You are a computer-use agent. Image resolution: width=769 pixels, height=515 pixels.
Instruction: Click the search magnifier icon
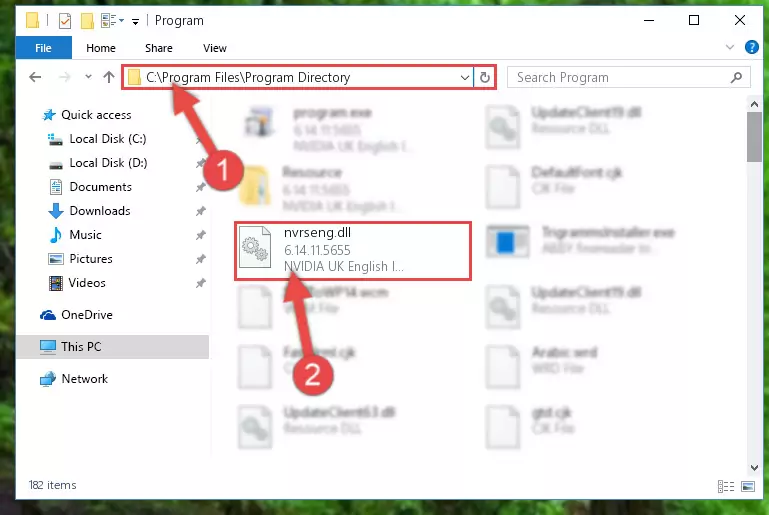pos(736,77)
